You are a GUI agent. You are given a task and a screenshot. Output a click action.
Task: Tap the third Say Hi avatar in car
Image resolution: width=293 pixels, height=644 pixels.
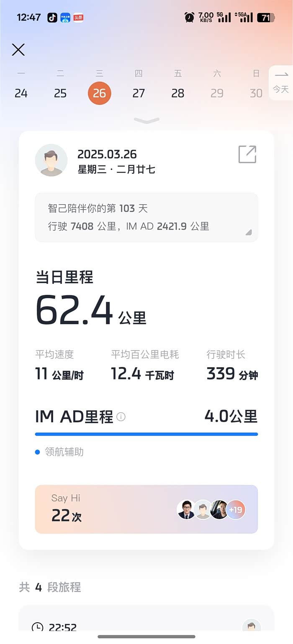click(x=219, y=510)
